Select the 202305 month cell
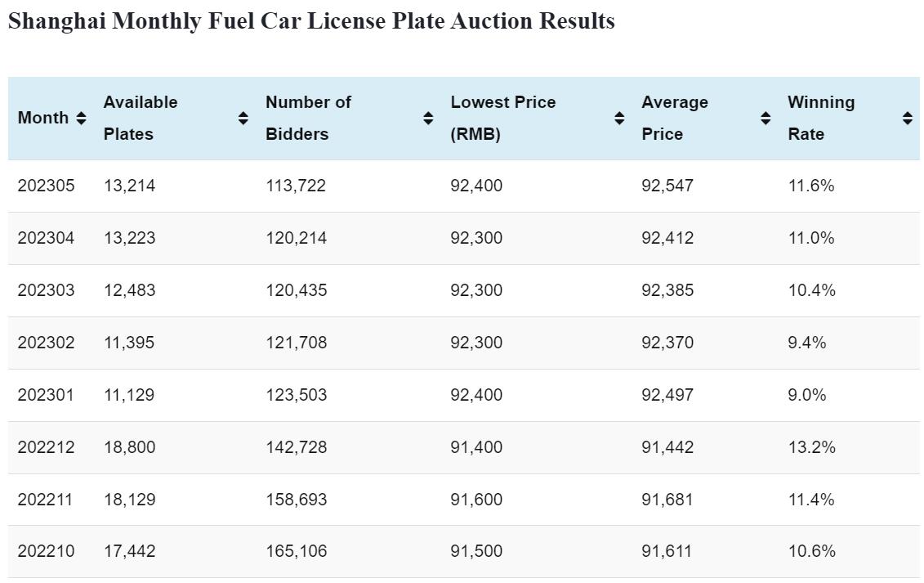 pos(46,186)
